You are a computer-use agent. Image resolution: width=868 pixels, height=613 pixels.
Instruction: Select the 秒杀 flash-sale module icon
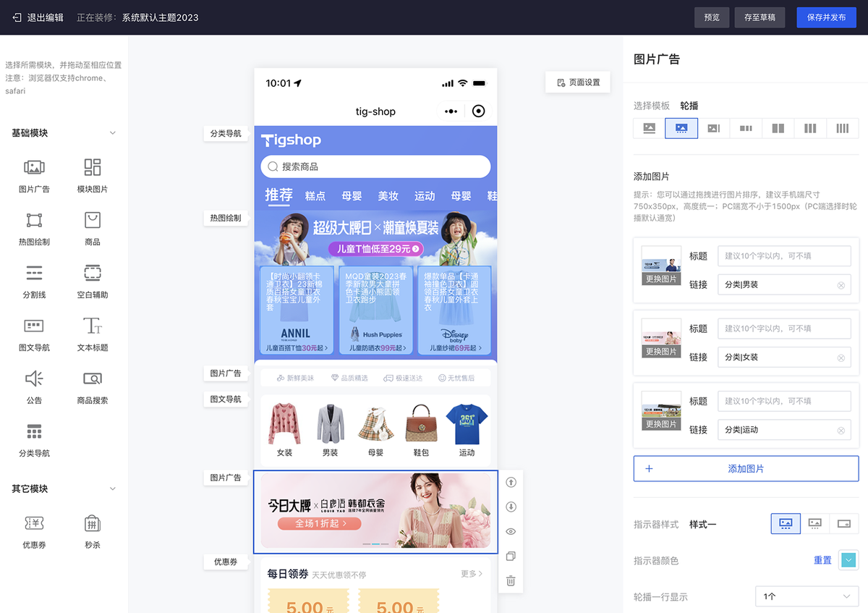pos(93,523)
